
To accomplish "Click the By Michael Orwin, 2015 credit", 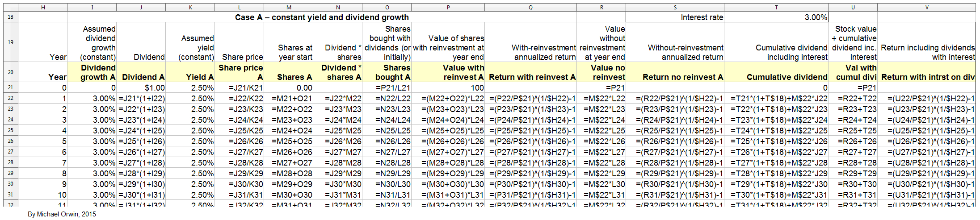I will coord(62,214).
